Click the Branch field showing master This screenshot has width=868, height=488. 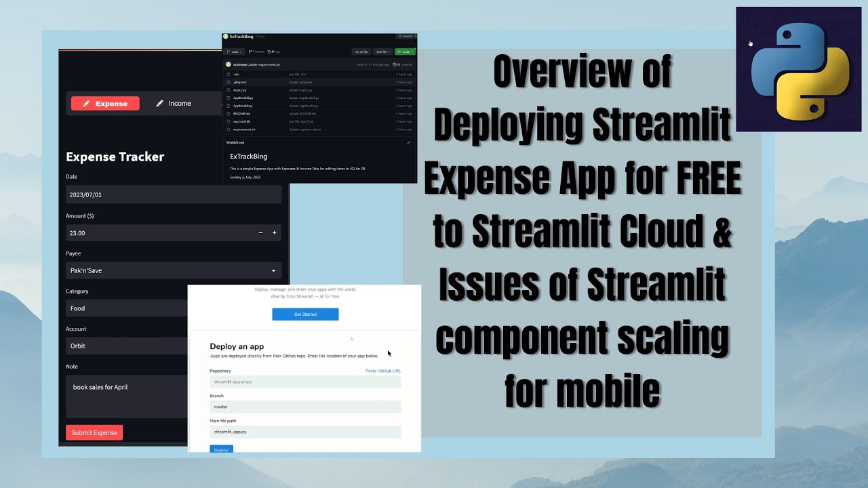click(x=305, y=407)
